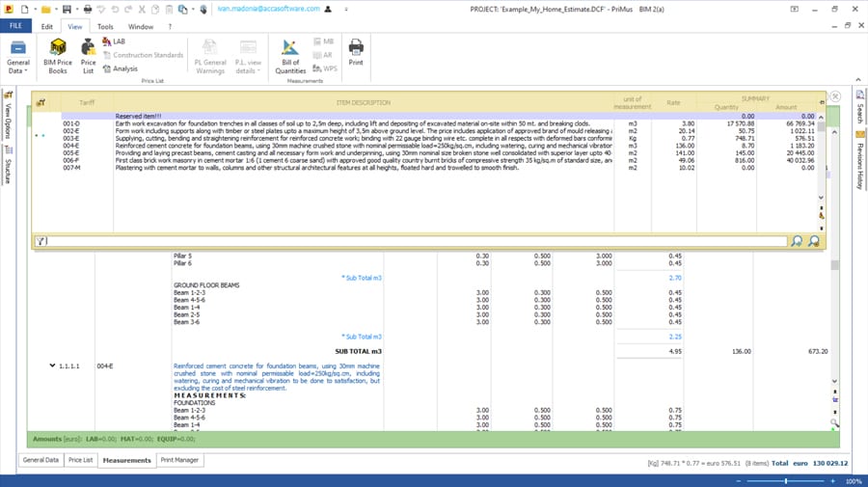The width and height of the screenshot is (868, 487).
Task: Click the price list panel's top-left settings icon
Action: (x=41, y=102)
